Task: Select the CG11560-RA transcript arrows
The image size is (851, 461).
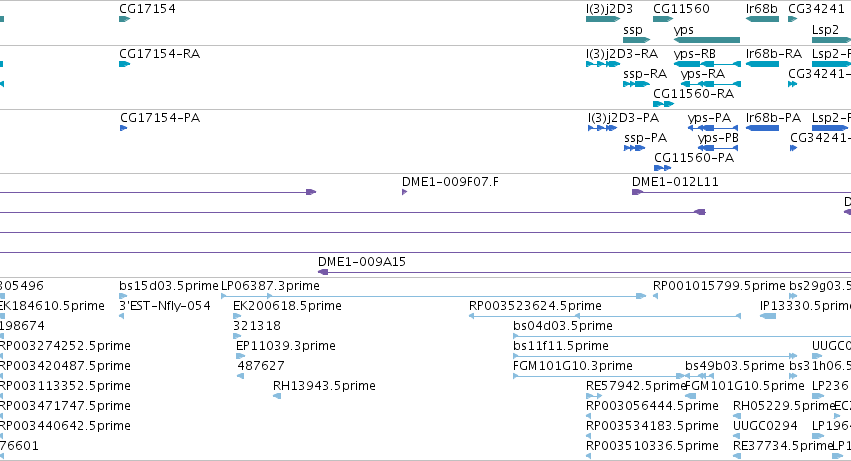Action: (x=663, y=104)
